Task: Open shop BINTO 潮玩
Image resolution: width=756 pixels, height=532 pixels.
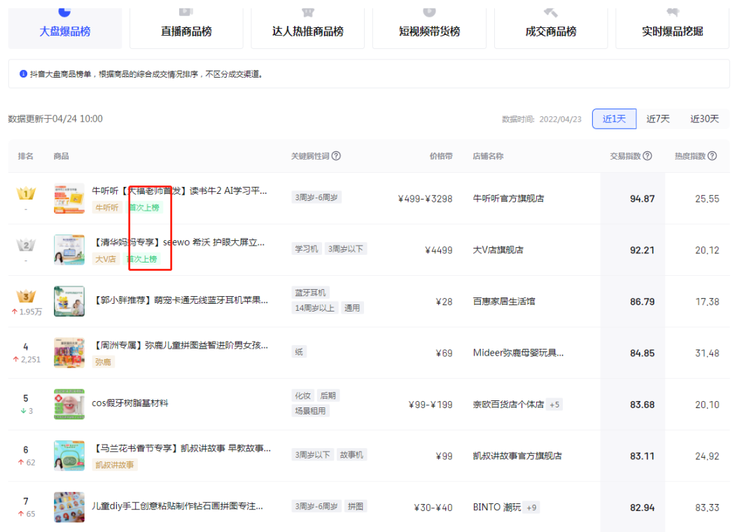Action: pyautogui.click(x=496, y=507)
